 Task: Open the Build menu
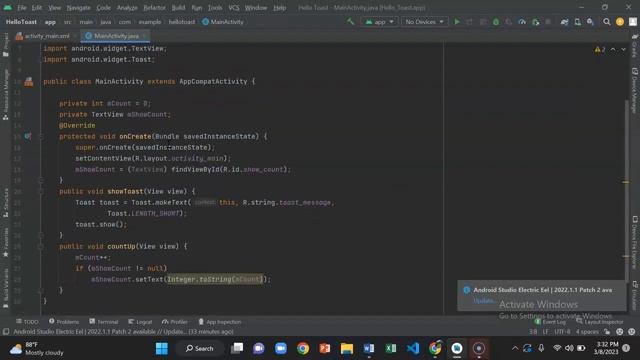click(x=178, y=8)
